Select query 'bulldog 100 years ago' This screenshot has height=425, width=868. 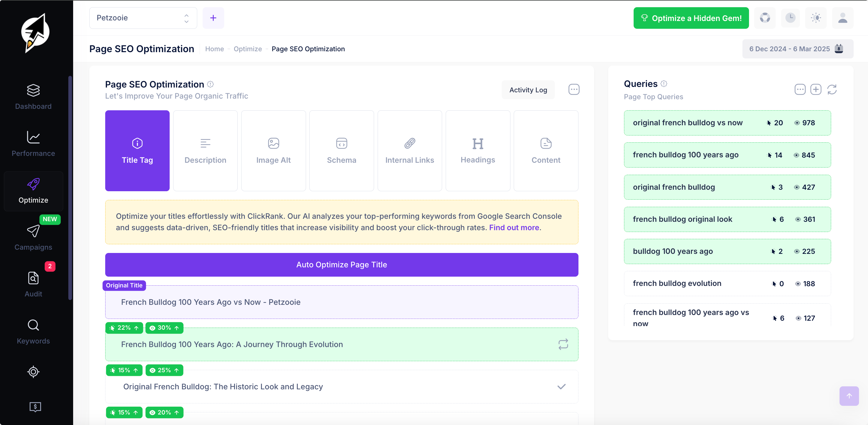coord(727,251)
